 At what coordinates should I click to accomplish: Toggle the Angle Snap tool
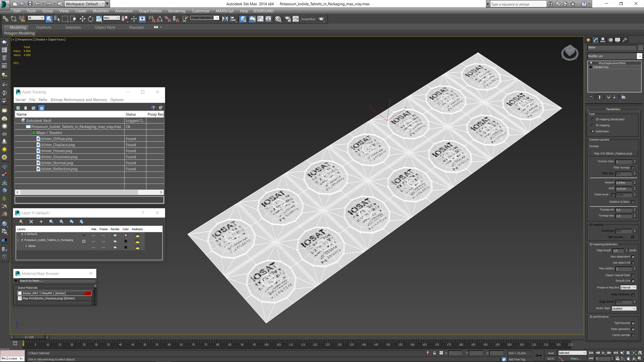click(x=160, y=19)
